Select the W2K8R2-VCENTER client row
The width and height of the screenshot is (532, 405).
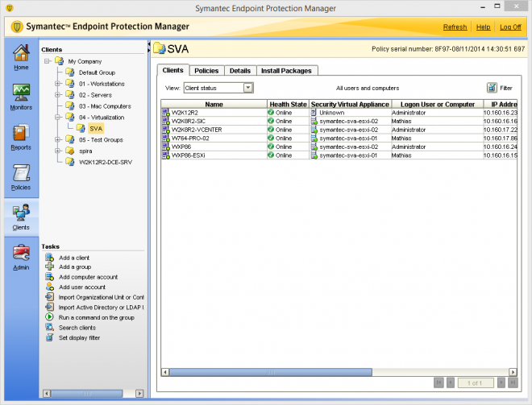[339, 130]
